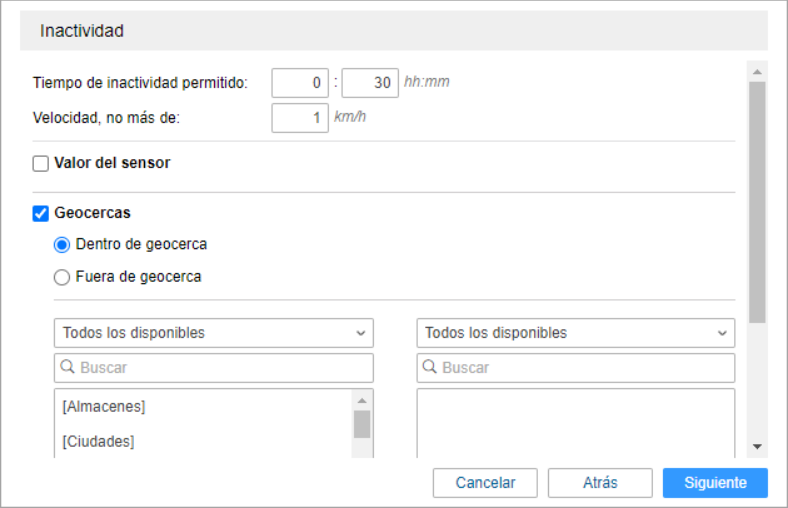Click the inactivity minutes field showing 30

370,83
